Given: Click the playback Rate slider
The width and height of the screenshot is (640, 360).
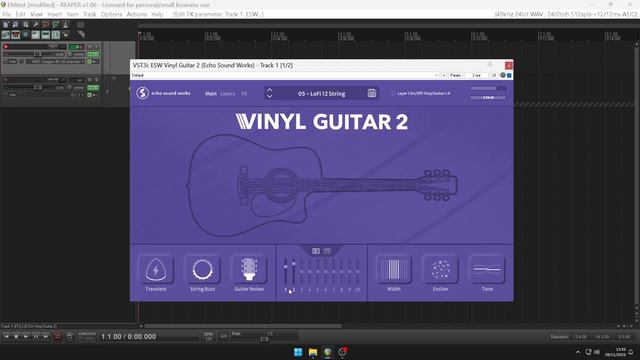Looking at the screenshot, I should click(x=264, y=339).
